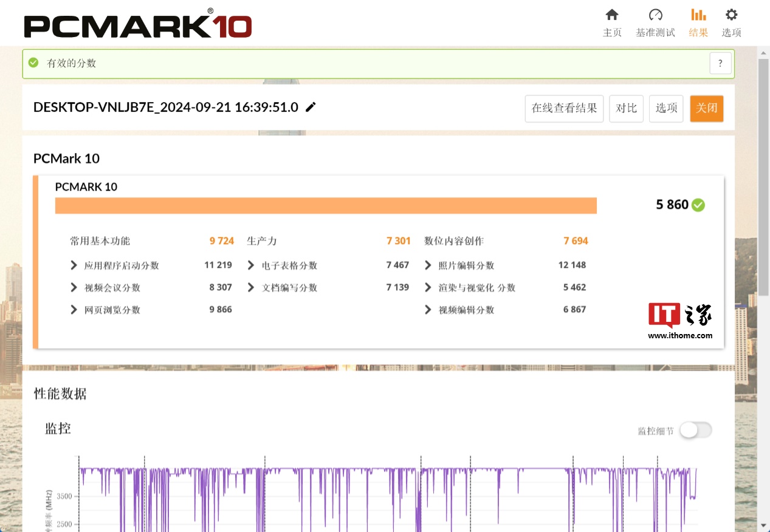The image size is (770, 532).
Task: Expand the spreadsheet score row
Action: pos(251,265)
